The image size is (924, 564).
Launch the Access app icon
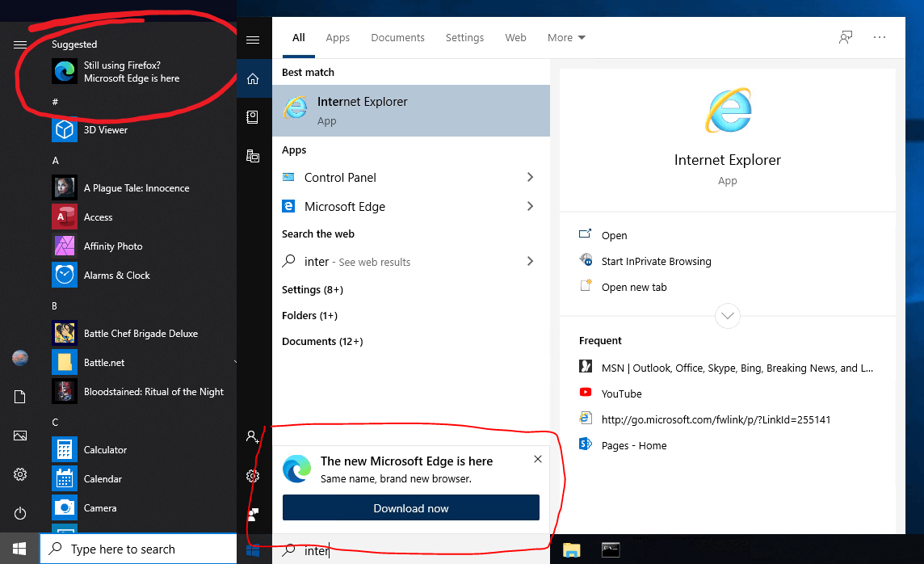(x=65, y=217)
